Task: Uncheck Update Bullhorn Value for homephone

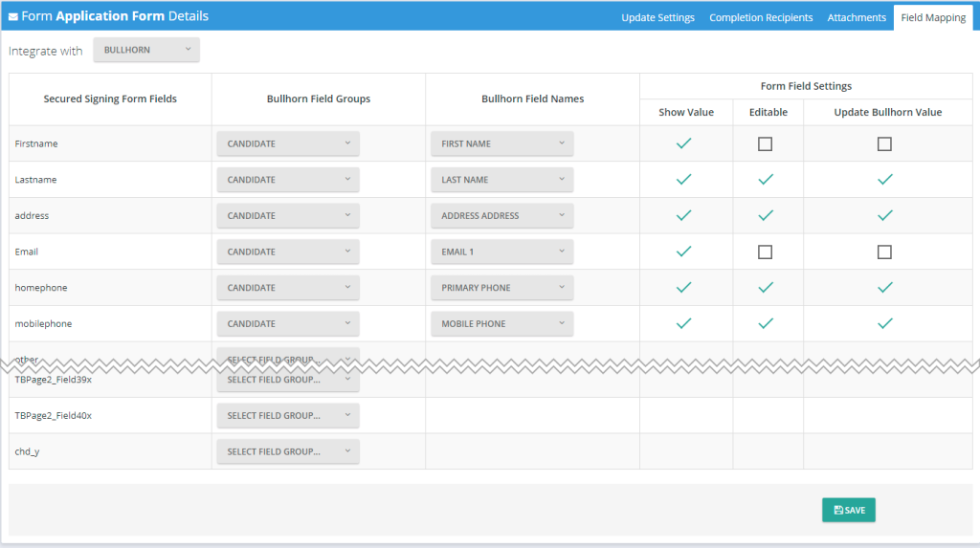Action: pyautogui.click(x=885, y=288)
